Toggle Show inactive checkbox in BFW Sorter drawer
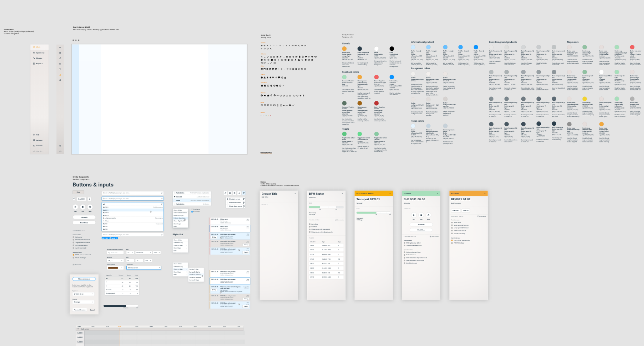Screen dimensions: 644x346 coord(336,220)
